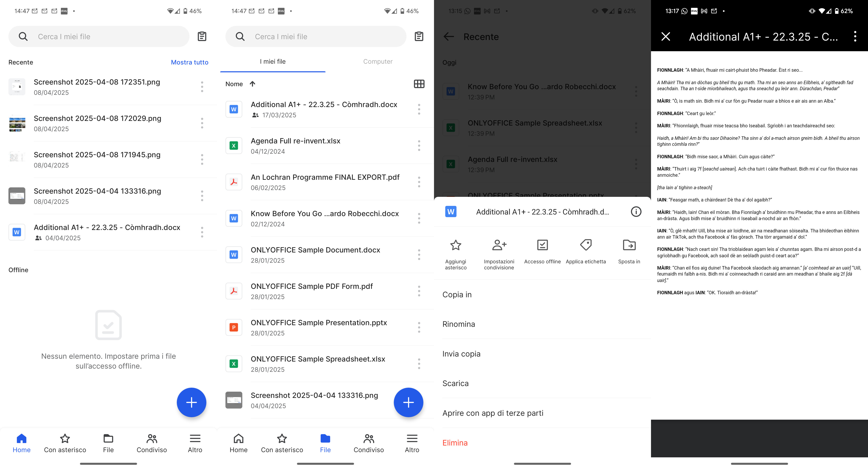
Task: Switch file list to grid view
Action: click(419, 84)
